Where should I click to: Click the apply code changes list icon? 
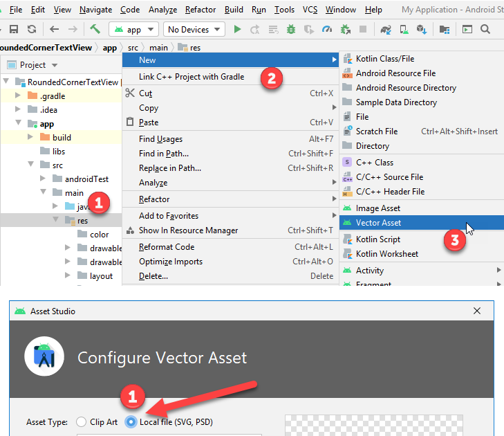(x=273, y=30)
